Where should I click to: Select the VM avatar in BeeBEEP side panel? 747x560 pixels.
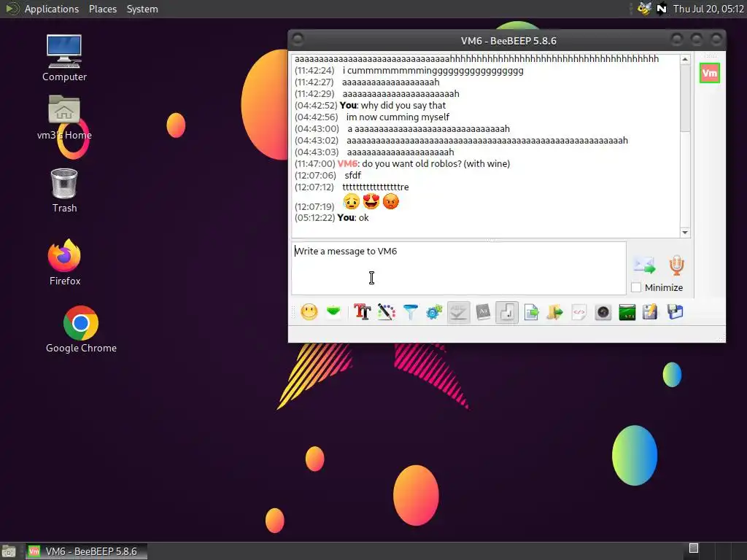tap(709, 73)
